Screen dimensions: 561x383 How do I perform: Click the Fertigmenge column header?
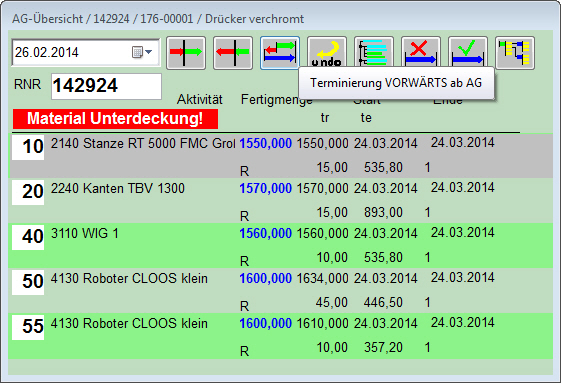coord(277,100)
